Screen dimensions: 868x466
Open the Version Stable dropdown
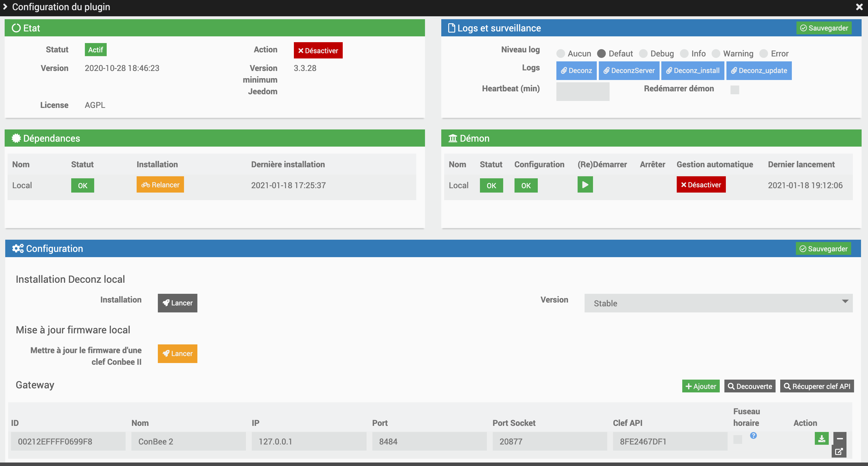point(718,303)
